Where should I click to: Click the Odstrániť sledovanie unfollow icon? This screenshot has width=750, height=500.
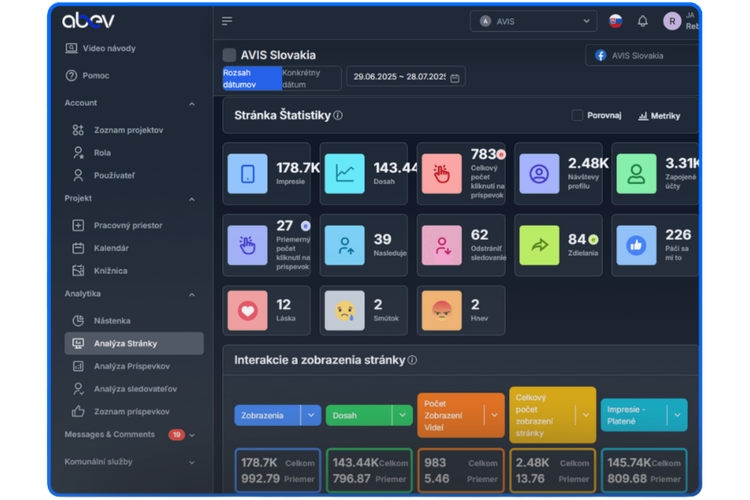click(x=441, y=245)
